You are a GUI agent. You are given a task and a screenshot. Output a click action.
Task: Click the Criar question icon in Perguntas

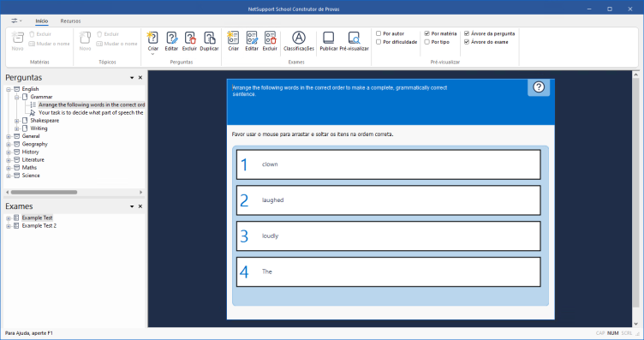[152, 38]
